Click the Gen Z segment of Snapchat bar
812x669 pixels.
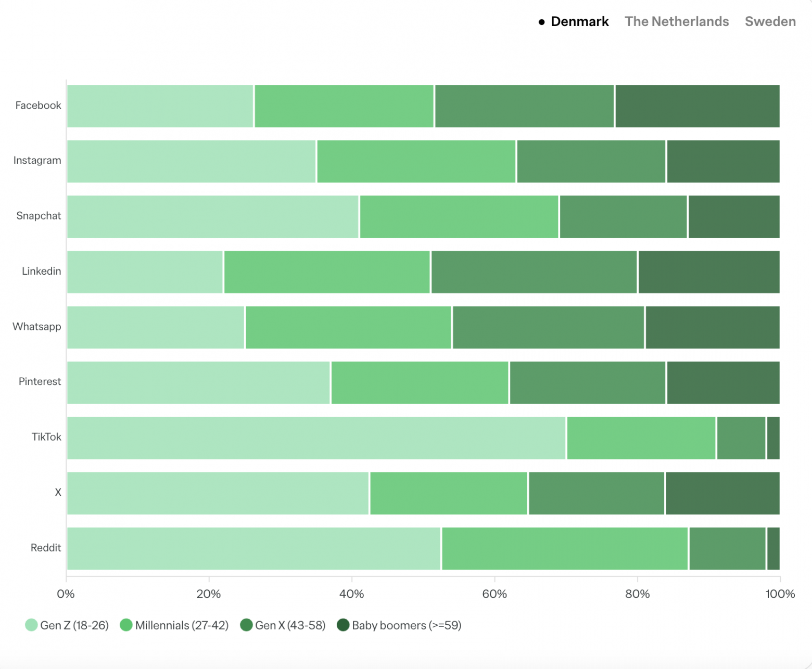212,216
